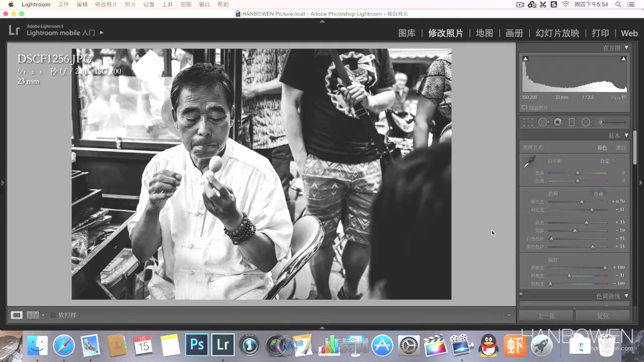Open Finder from the Dock
Viewport: 644px width, 362px height.
coord(37,345)
